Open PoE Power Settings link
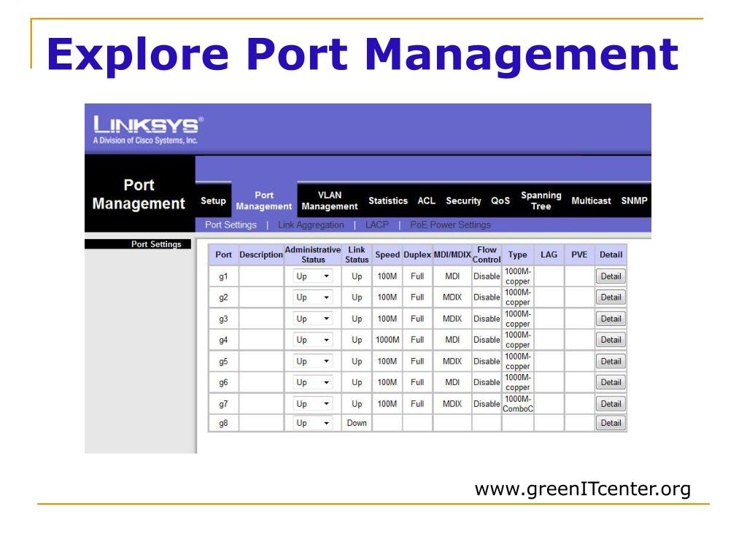747x560 pixels. pyautogui.click(x=450, y=225)
